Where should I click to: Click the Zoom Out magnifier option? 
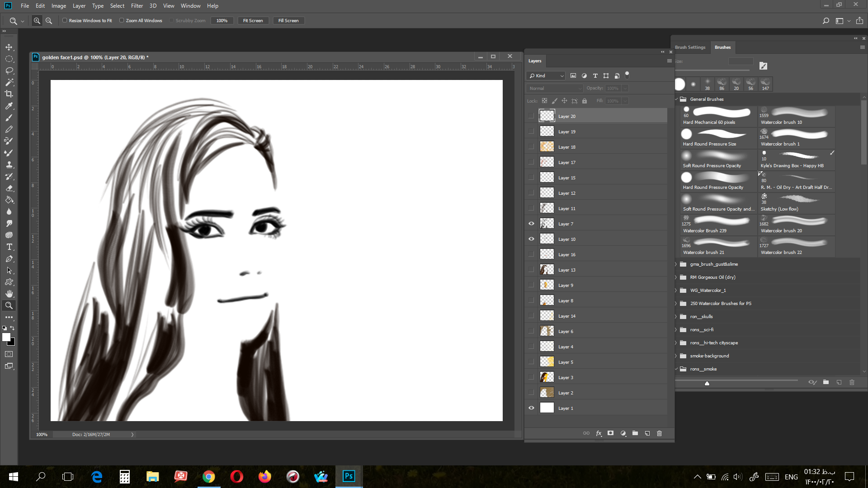[49, 21]
